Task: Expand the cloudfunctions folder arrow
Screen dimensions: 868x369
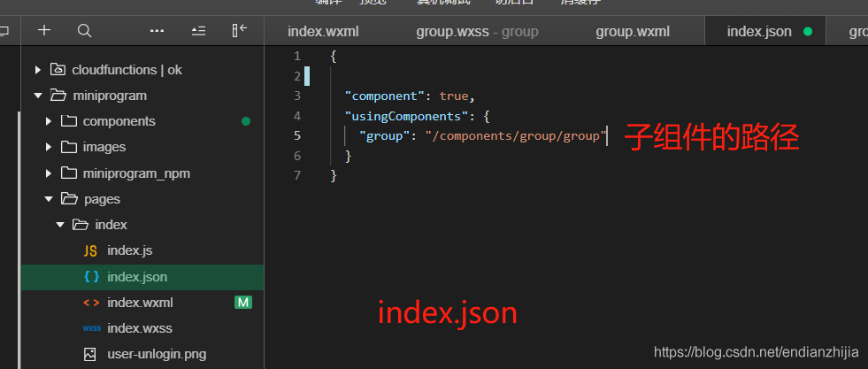Action: click(x=38, y=70)
